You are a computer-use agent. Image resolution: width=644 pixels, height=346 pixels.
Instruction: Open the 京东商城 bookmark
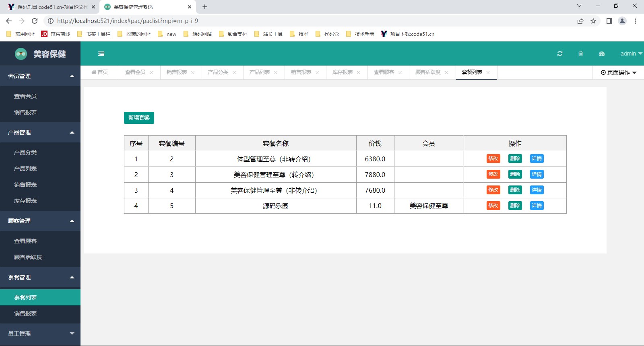click(56, 34)
